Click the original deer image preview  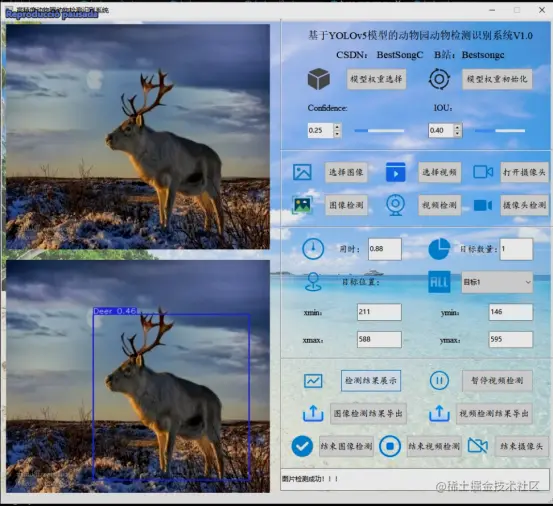pos(138,137)
